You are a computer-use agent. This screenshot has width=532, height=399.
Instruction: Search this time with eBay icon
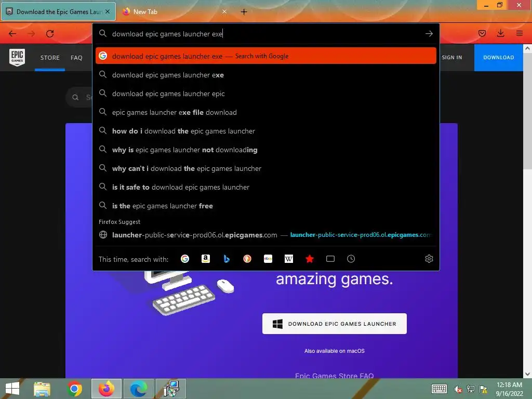[268, 259]
